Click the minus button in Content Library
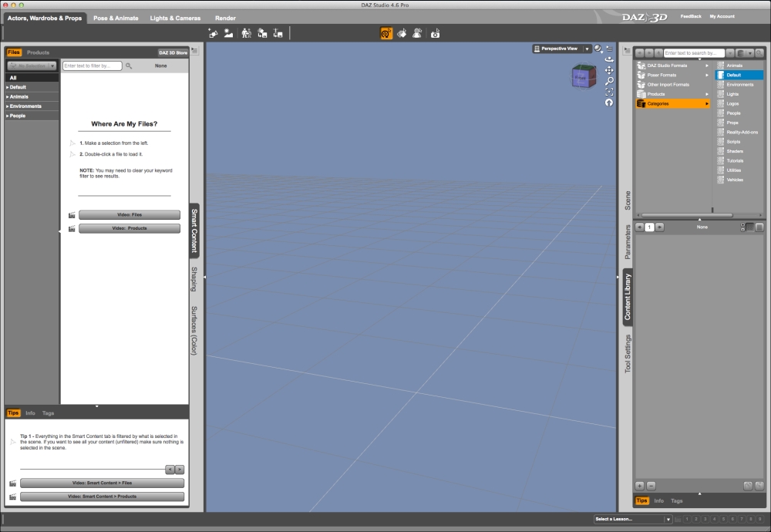This screenshot has width=771, height=532. coord(651,486)
